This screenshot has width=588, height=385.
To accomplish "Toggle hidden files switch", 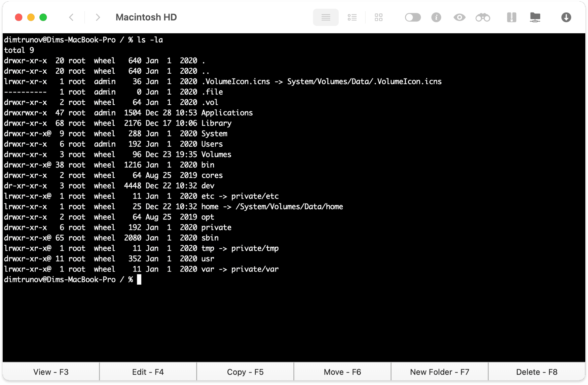I will click(x=413, y=17).
